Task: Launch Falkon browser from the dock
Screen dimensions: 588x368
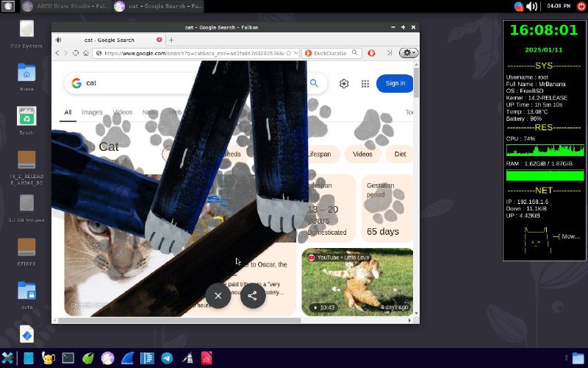Action: click(107, 358)
